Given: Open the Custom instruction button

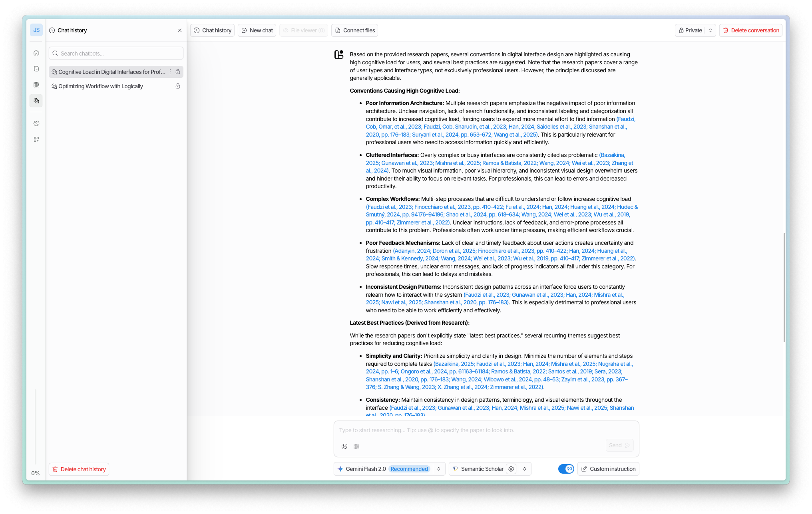Looking at the screenshot, I should tap(608, 469).
